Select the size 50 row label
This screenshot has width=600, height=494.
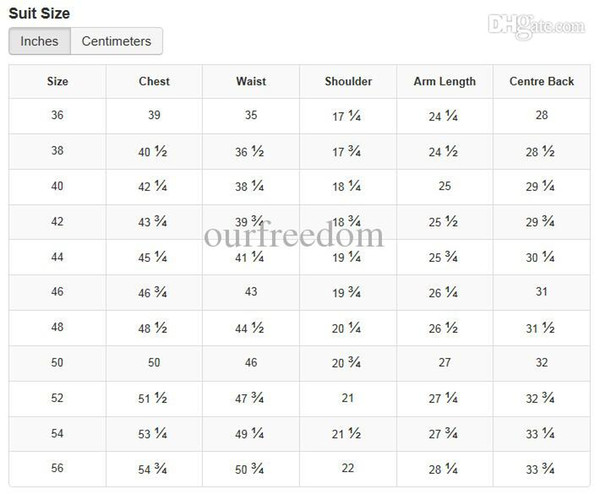coord(57,362)
